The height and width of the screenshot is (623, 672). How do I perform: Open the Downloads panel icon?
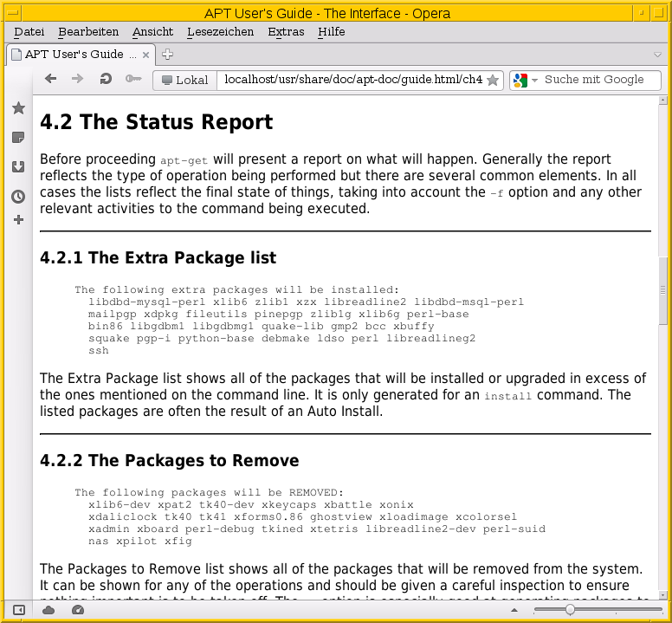[x=18, y=166]
